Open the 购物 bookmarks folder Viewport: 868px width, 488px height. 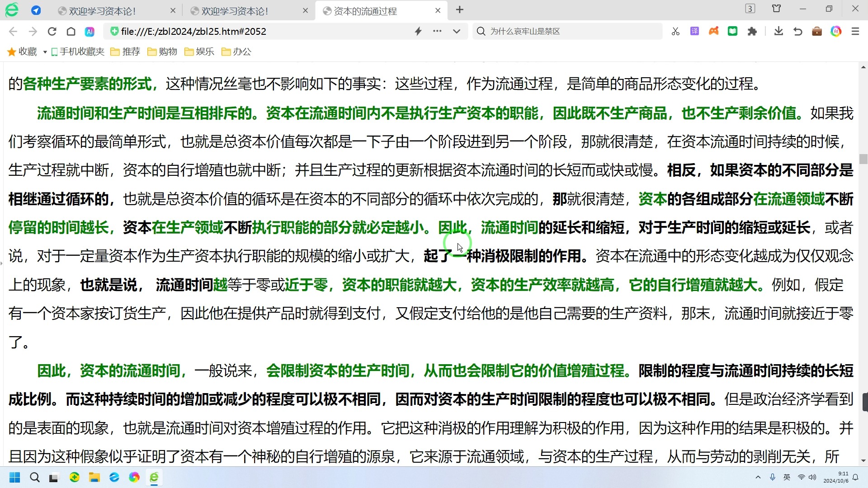(x=162, y=52)
